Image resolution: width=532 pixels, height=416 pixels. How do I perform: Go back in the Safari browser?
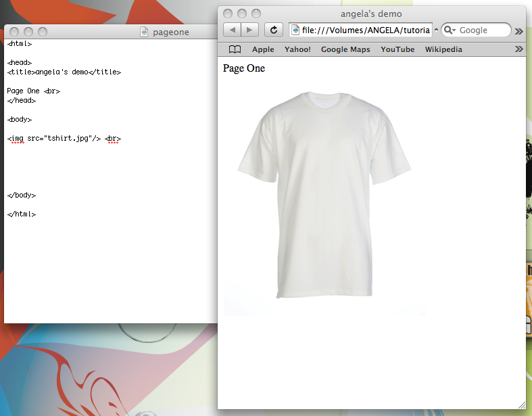232,30
